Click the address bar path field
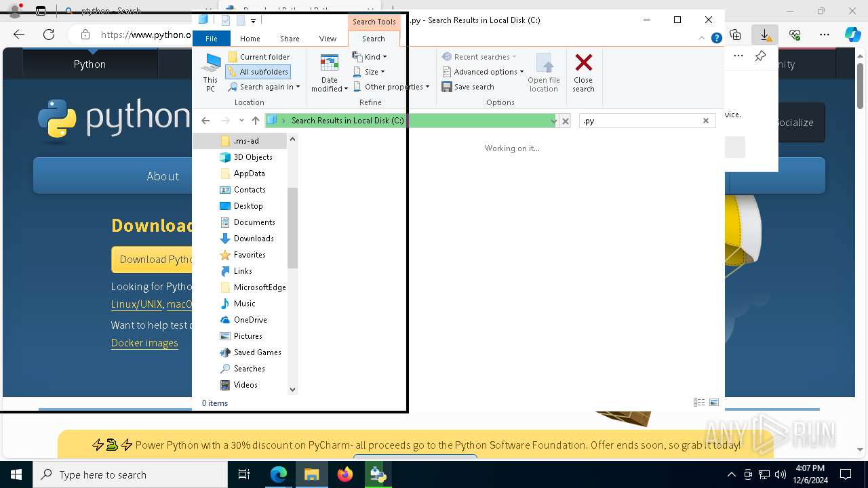Screen dimensions: 868x488 pos(411,121)
